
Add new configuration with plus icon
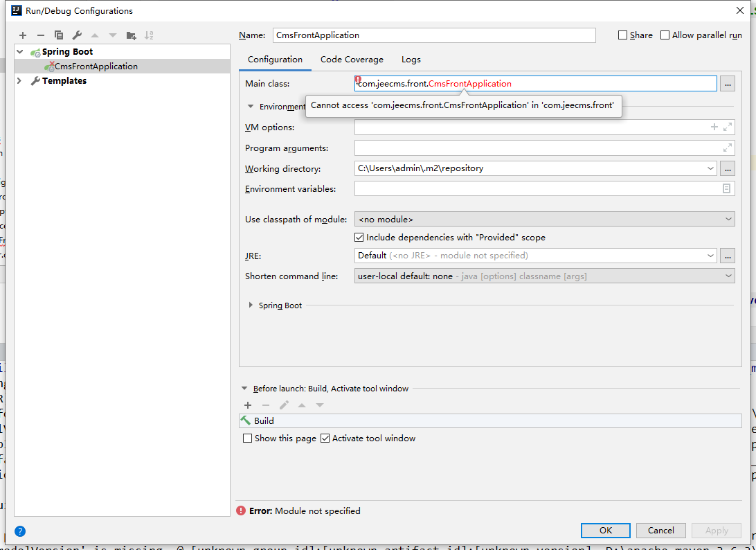pyautogui.click(x=23, y=35)
